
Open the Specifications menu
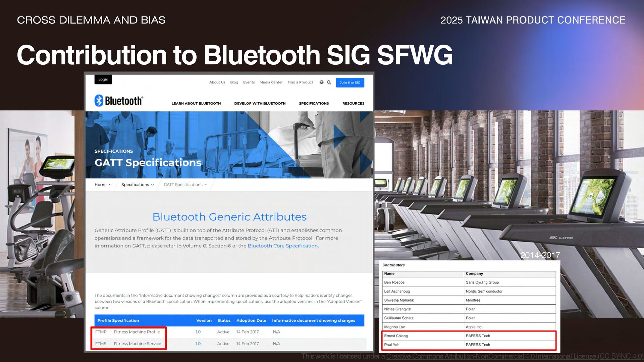click(x=314, y=104)
